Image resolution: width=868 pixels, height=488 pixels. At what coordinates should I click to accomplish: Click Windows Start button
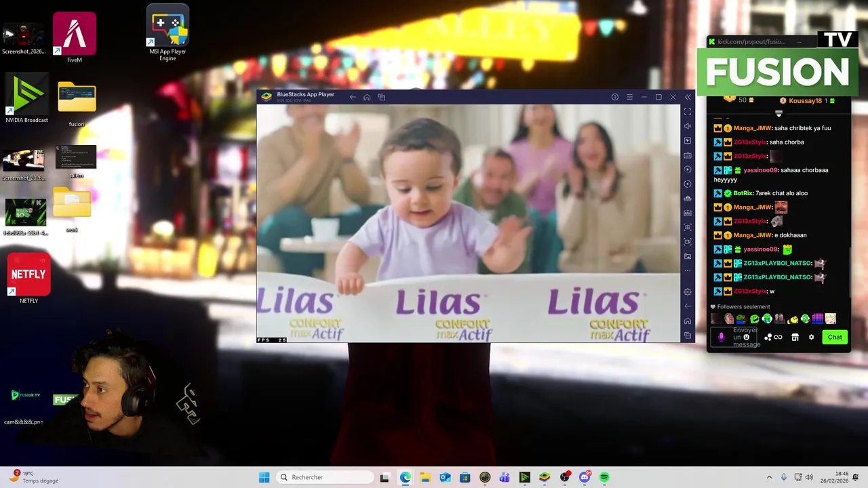[264, 477]
